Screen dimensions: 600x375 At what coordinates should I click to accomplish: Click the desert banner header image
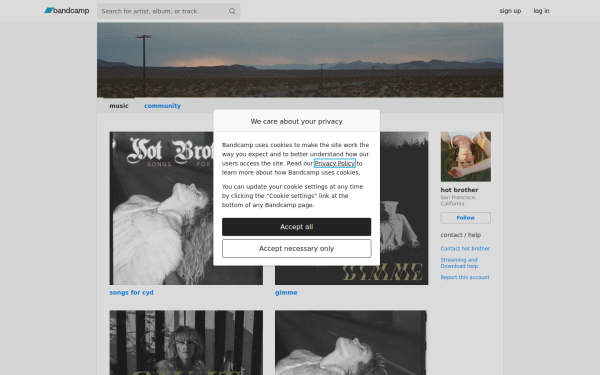pyautogui.click(x=300, y=60)
